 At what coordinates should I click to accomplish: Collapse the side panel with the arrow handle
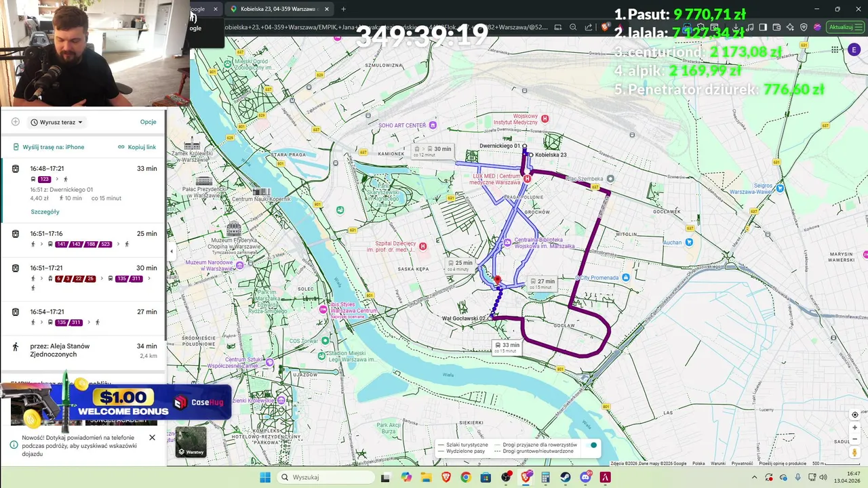pyautogui.click(x=171, y=251)
